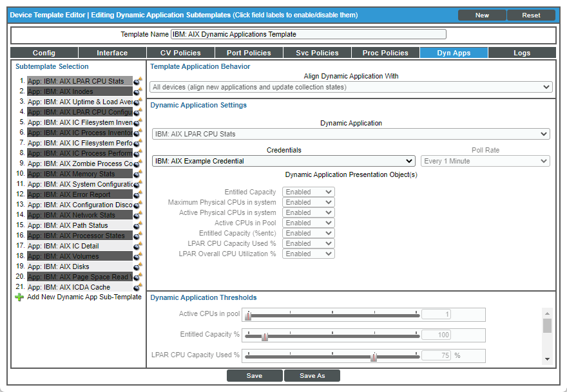Viewport: 567px width, 392px height.
Task: Toggle the Dynamic Application field label above its dropdown
Action: click(x=351, y=123)
